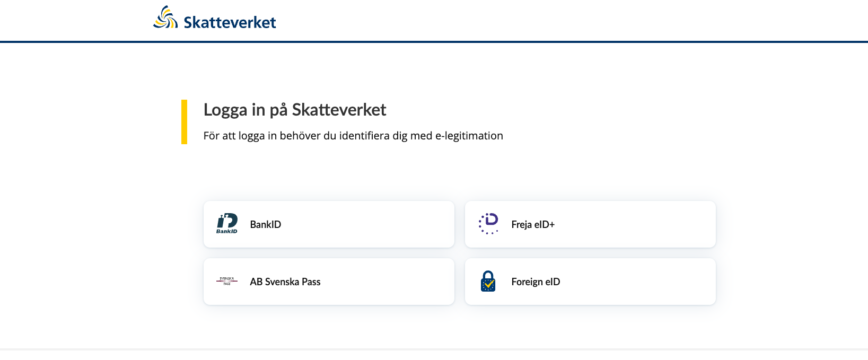Click the "Freja eID+" text label
Viewport: 868px width, 360px height.
click(x=533, y=225)
